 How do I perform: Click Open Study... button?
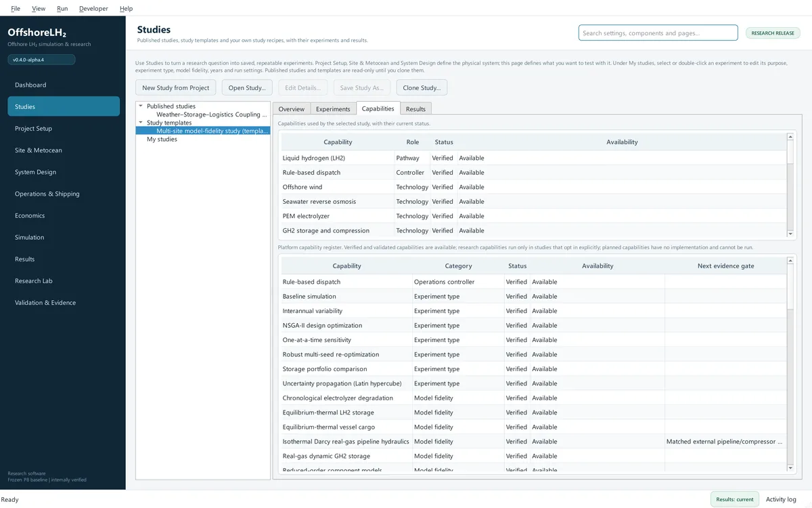click(247, 87)
